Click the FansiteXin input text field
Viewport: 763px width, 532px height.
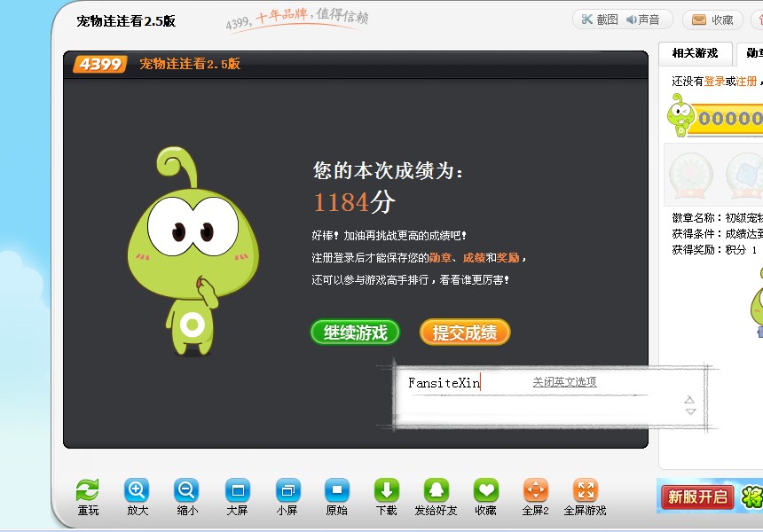(x=444, y=383)
